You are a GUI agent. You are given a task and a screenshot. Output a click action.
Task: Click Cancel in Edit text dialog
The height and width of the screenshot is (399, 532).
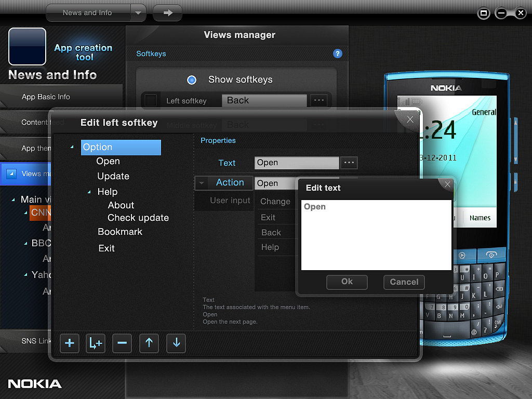[404, 282]
